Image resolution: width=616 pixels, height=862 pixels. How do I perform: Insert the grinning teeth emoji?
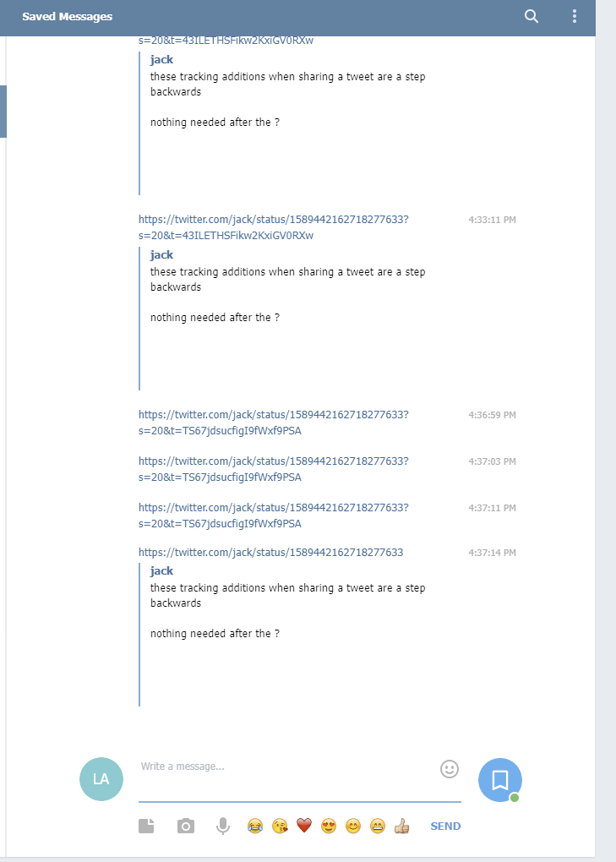(x=378, y=827)
